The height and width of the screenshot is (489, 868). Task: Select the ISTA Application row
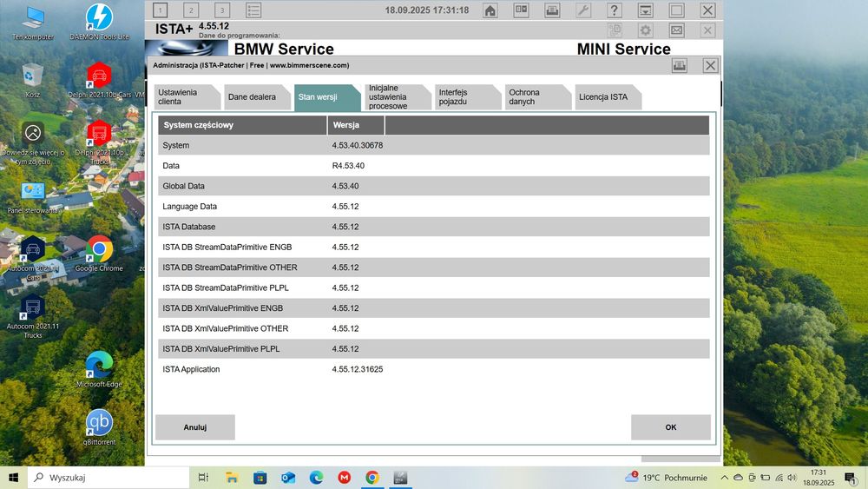433,369
